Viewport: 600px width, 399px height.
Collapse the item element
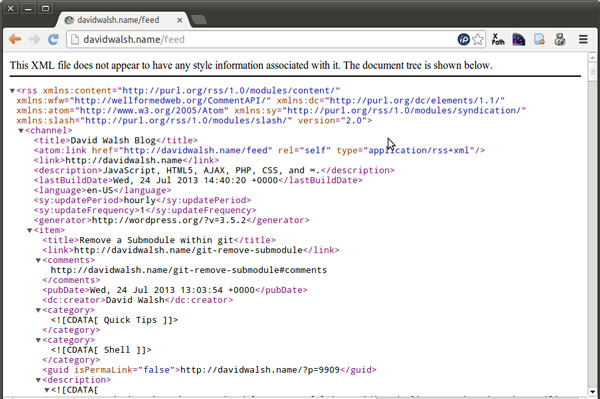pos(29,230)
